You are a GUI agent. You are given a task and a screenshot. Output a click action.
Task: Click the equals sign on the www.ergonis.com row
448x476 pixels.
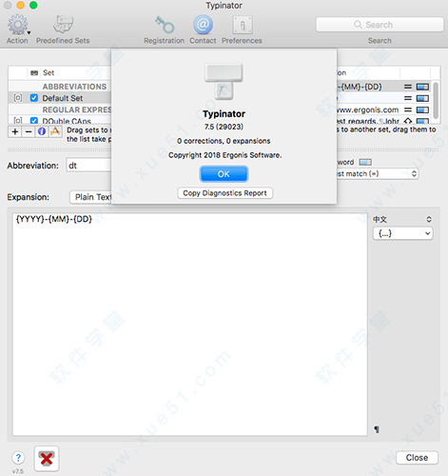pos(408,109)
